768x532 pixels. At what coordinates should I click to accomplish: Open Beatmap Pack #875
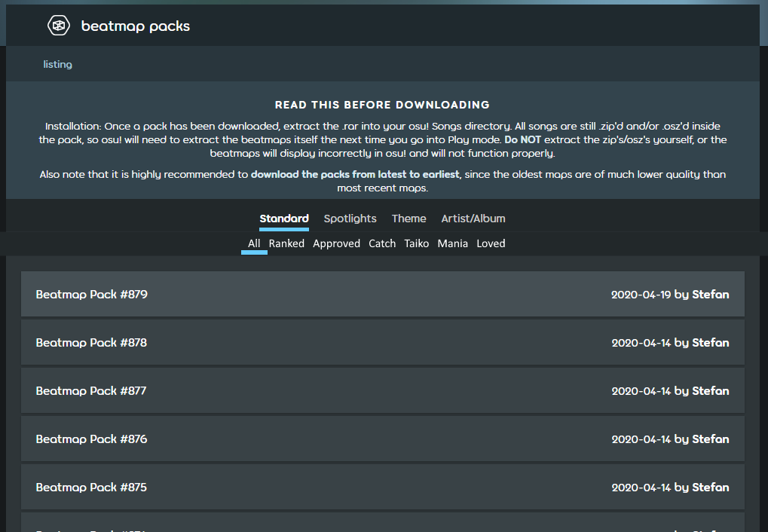point(382,487)
